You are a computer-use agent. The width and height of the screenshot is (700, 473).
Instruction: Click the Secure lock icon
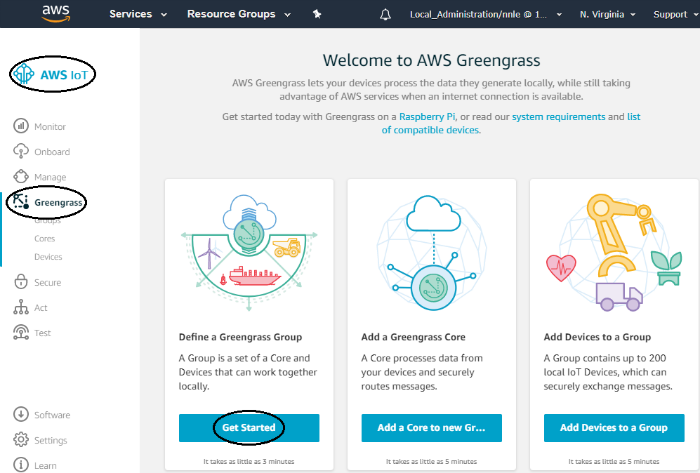coord(21,282)
